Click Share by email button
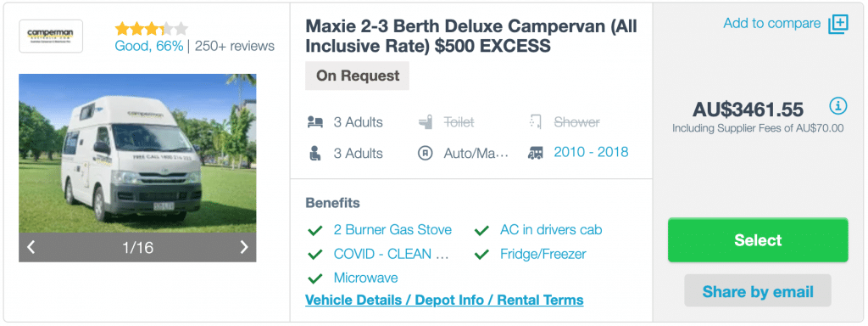Screen dimensions: 868x326 (x=757, y=291)
